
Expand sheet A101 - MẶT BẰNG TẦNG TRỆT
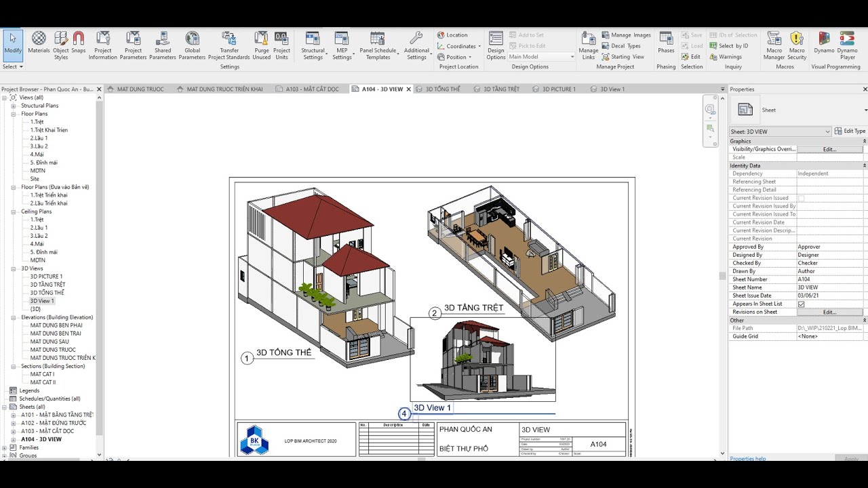pyautogui.click(x=13, y=415)
